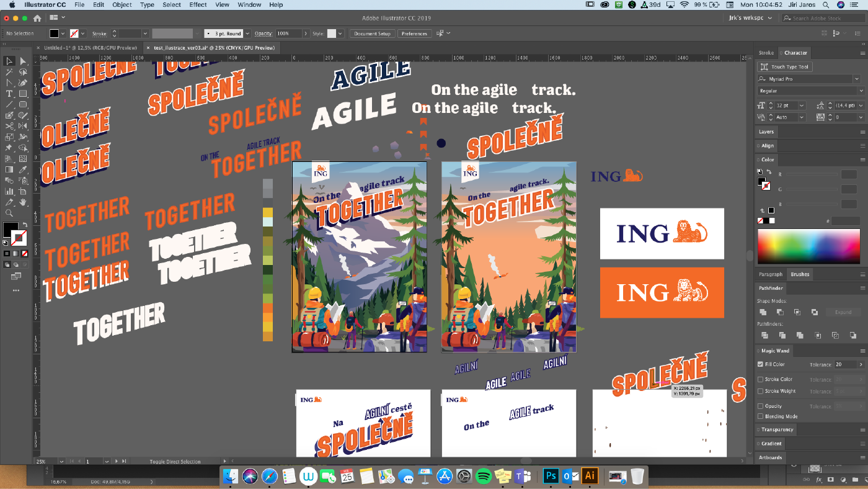Select the Zoom tool

click(9, 213)
